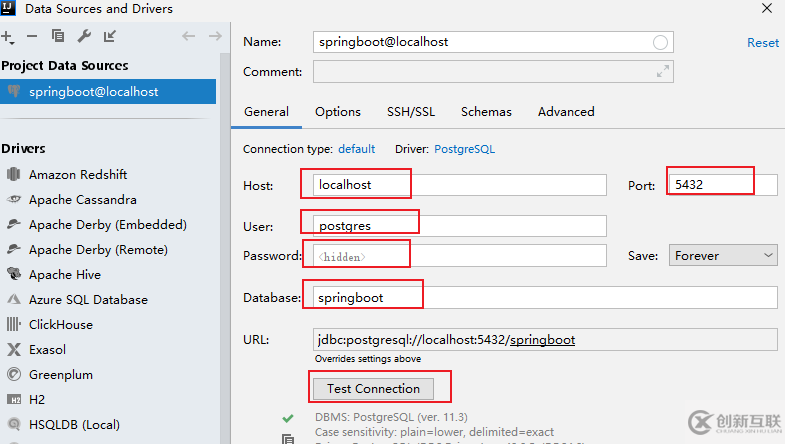
Task: Click the Password field
Action: (460, 256)
